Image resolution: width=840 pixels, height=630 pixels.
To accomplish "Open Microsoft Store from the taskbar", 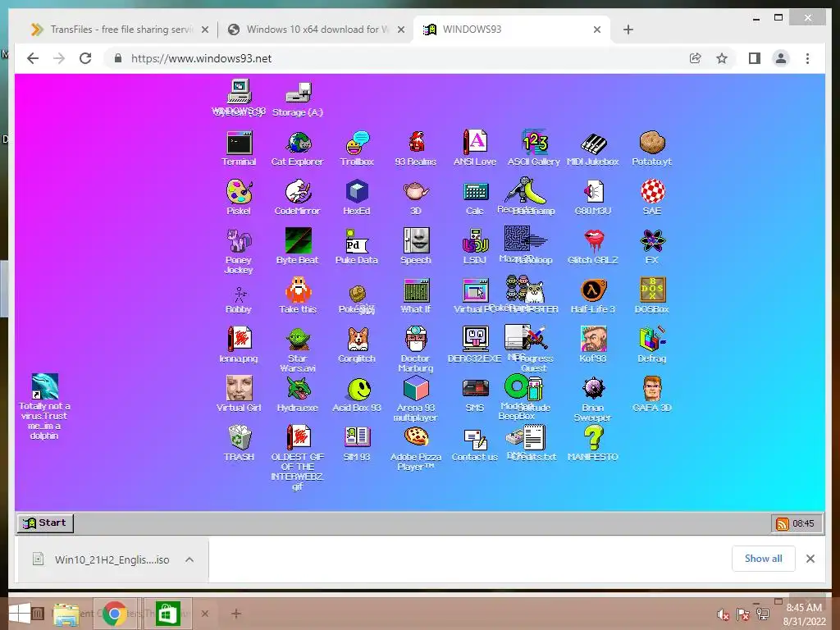I will (x=167, y=614).
